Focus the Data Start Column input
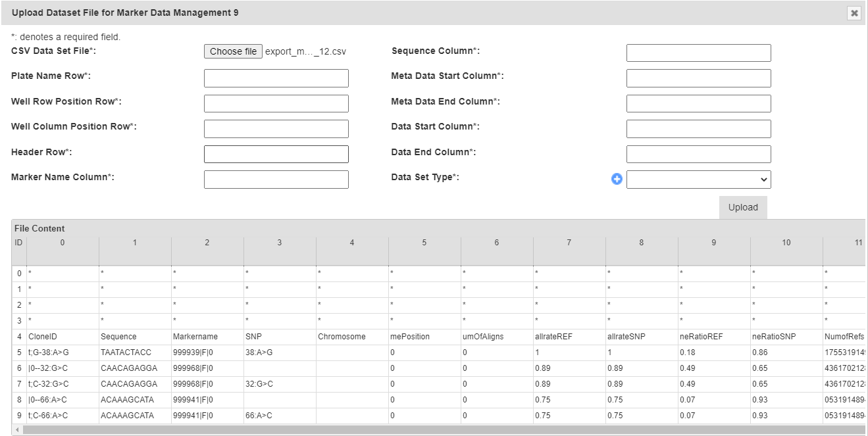The width and height of the screenshot is (868, 436). tap(698, 129)
